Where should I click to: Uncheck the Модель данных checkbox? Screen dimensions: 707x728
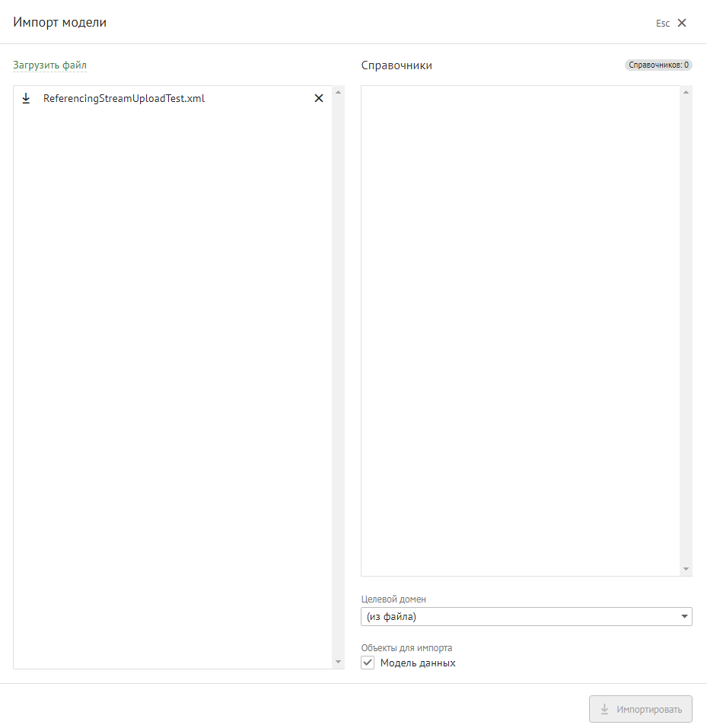[x=368, y=663]
